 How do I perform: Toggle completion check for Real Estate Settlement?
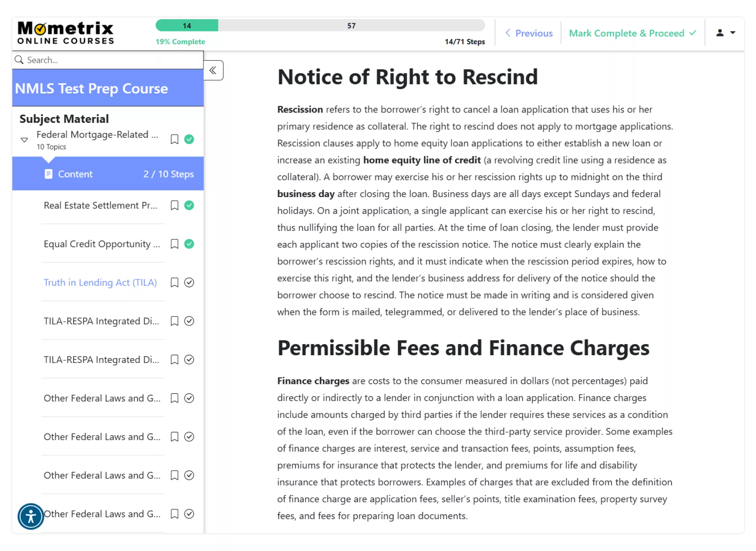tap(189, 206)
